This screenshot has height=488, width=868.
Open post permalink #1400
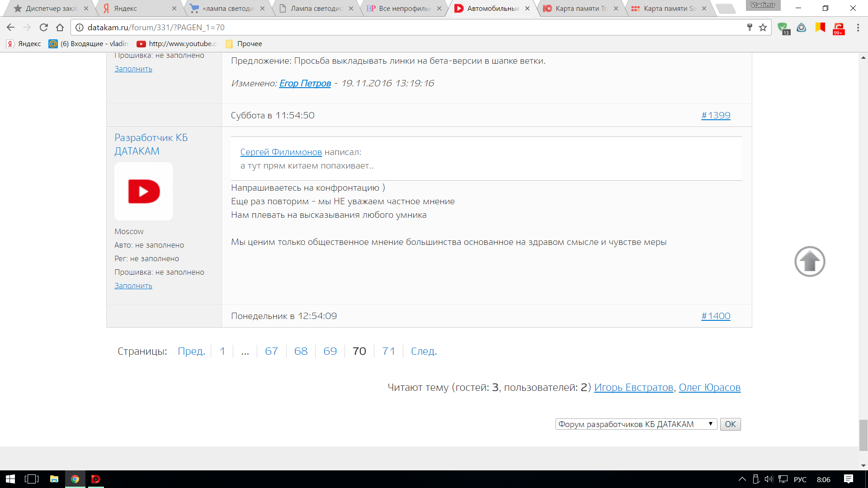click(716, 316)
